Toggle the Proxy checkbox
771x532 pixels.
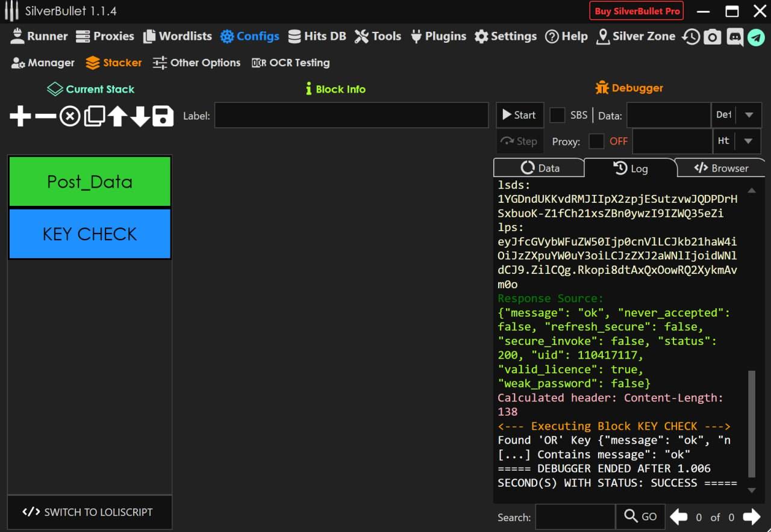point(596,141)
